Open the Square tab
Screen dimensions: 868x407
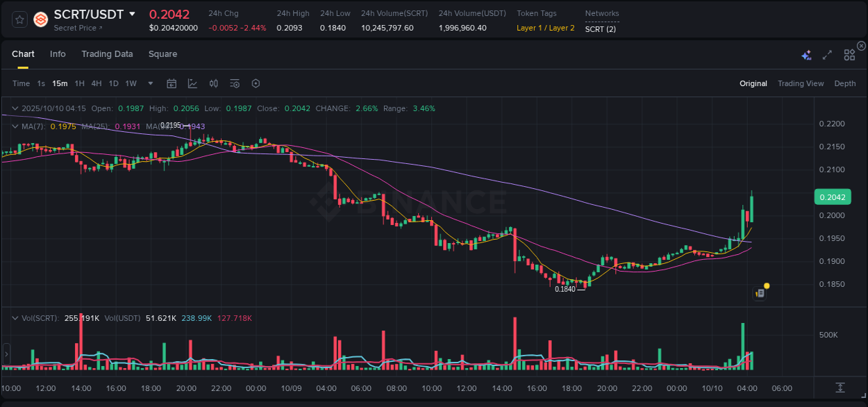(162, 53)
